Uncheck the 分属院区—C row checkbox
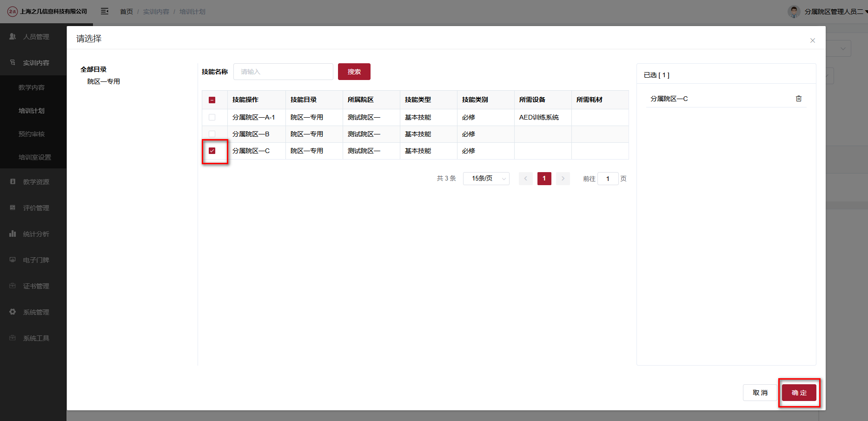Image resolution: width=868 pixels, height=421 pixels. (x=212, y=151)
